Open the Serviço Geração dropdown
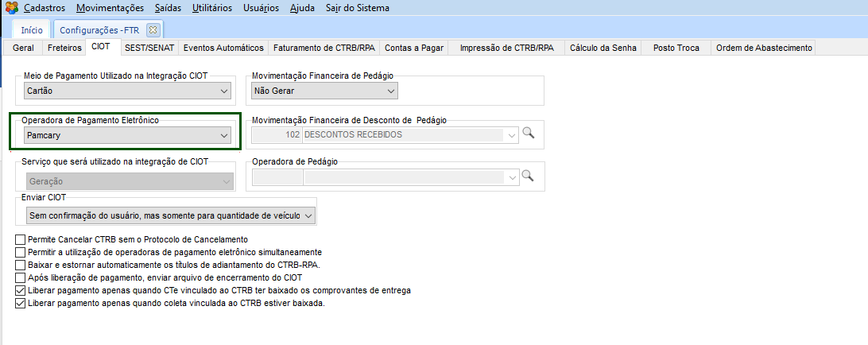Viewport: 868px width, 345px height. (x=130, y=181)
